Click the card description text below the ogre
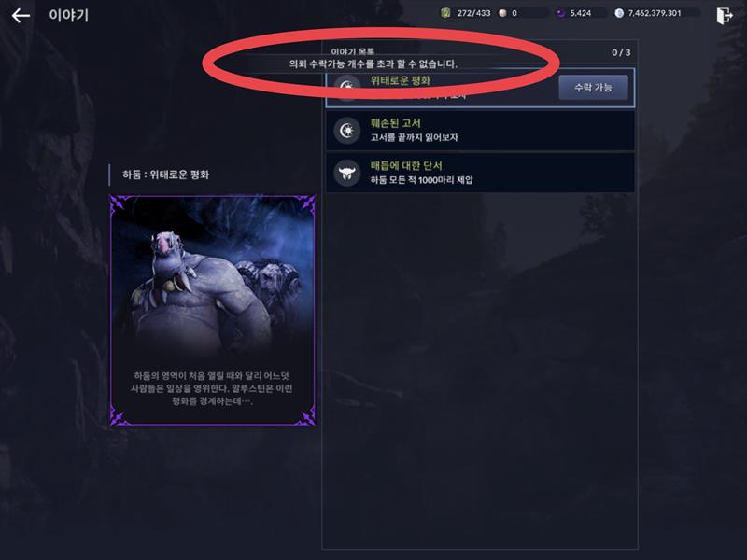This screenshot has width=747, height=560. 212,388
